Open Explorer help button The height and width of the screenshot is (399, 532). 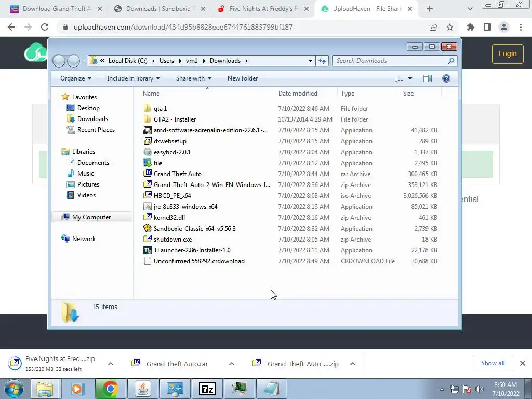446,78
